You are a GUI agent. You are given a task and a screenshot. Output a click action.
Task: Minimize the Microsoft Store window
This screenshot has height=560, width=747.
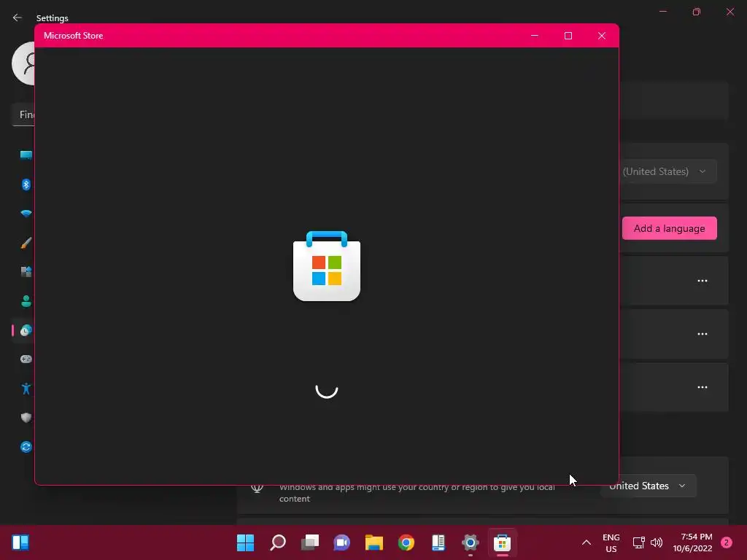click(x=535, y=36)
